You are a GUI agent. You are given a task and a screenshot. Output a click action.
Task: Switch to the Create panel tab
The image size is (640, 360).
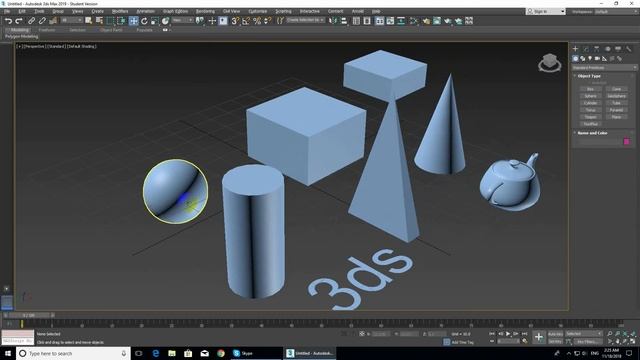(x=576, y=49)
